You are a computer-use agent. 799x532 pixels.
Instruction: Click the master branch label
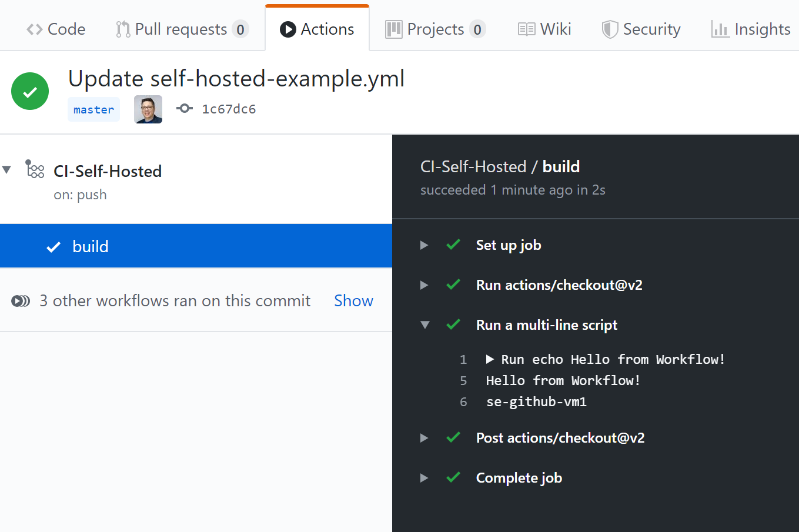[x=93, y=109]
